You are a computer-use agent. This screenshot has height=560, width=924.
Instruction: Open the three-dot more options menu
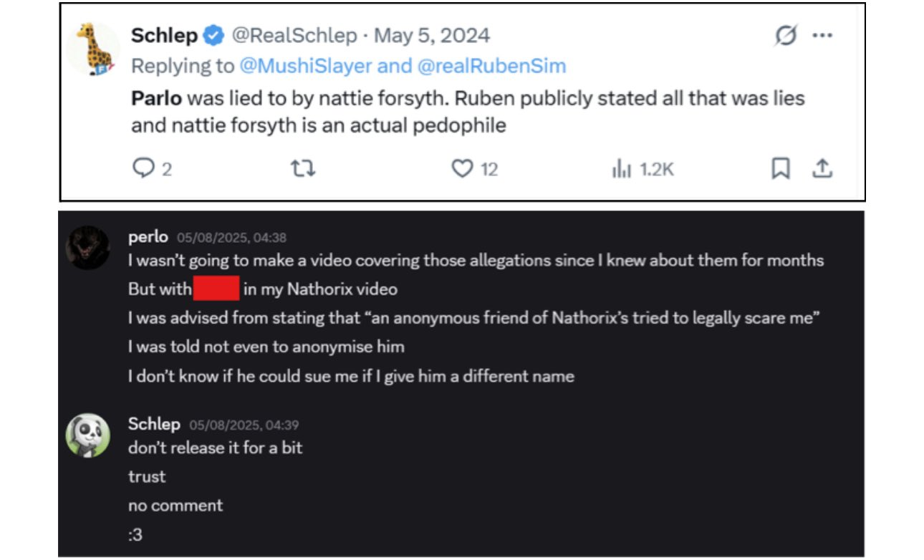(x=822, y=36)
